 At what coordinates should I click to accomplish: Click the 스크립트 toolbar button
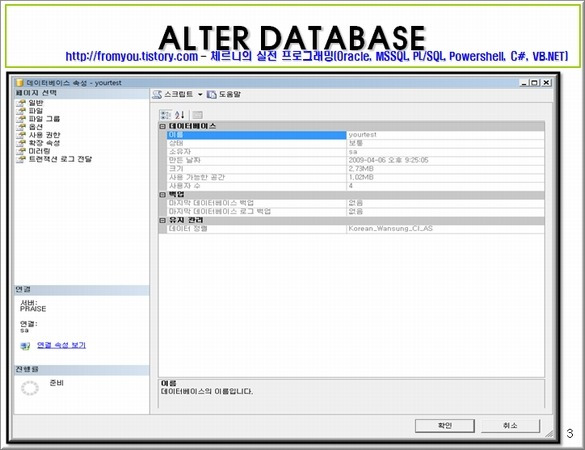[173, 94]
